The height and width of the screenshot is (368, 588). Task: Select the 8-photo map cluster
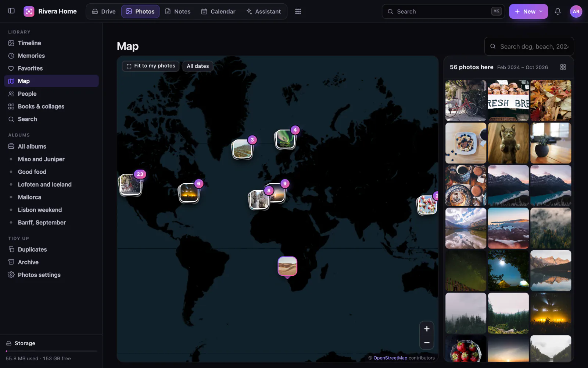260,199
